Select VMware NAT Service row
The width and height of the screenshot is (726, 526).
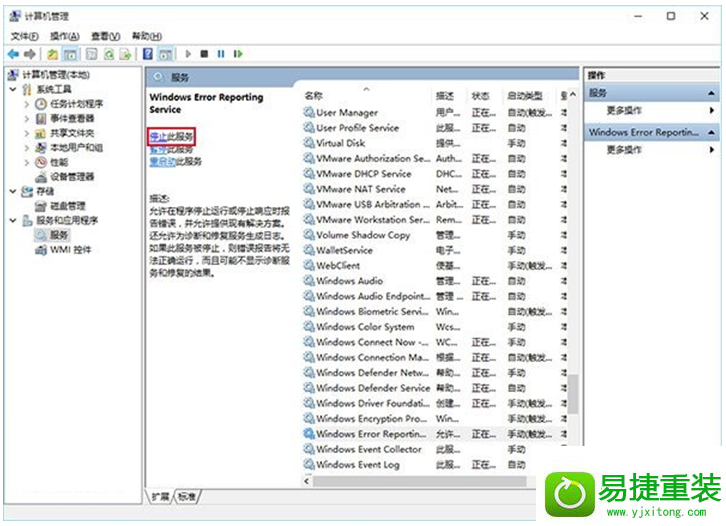[434, 189]
